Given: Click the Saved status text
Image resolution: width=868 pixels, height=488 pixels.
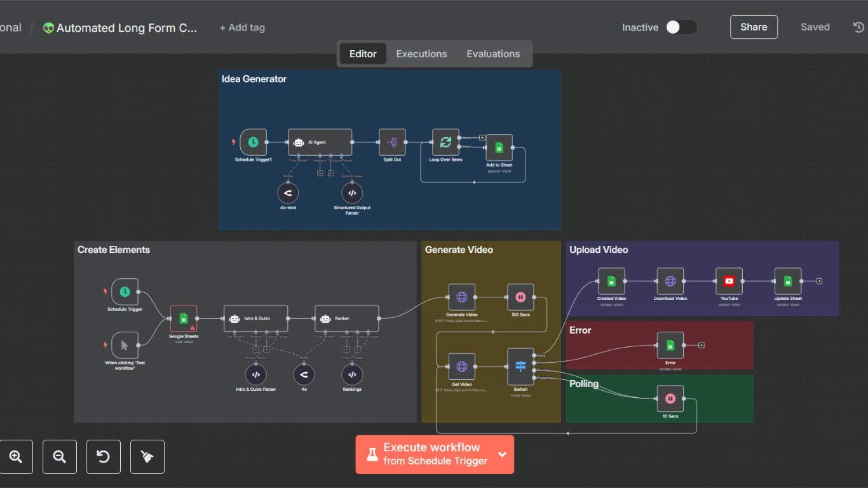Looking at the screenshot, I should pyautogui.click(x=815, y=27).
